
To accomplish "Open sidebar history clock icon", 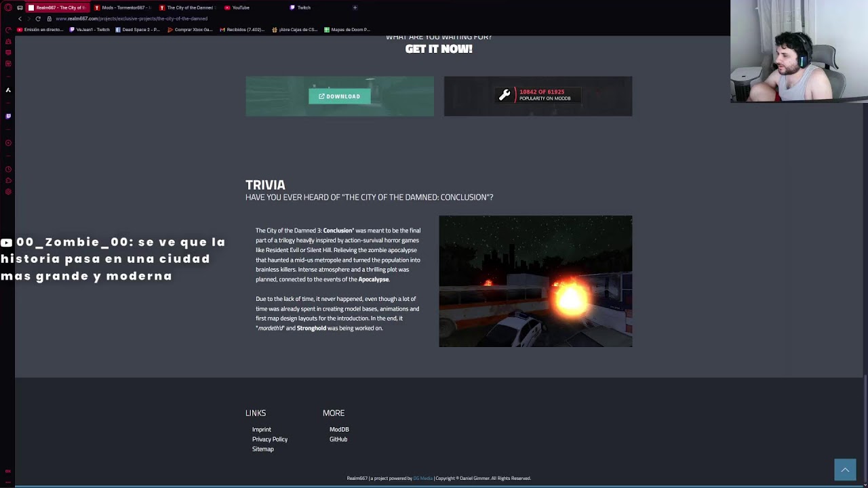I will tap(8, 169).
